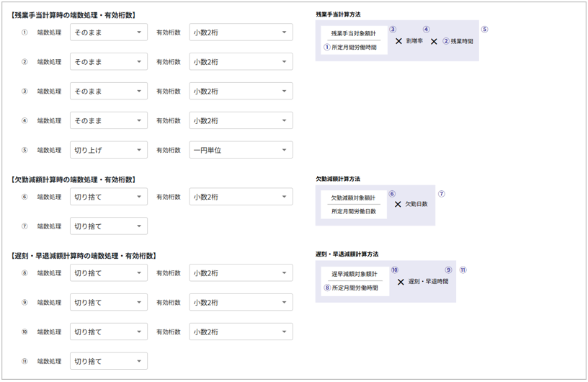Expand the row ⑦ 切り捨て dropdown
Screen dimensions: 588x382
(x=109, y=226)
